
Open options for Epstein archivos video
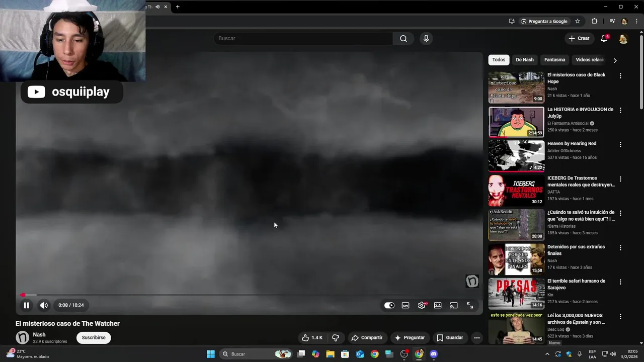tap(620, 316)
